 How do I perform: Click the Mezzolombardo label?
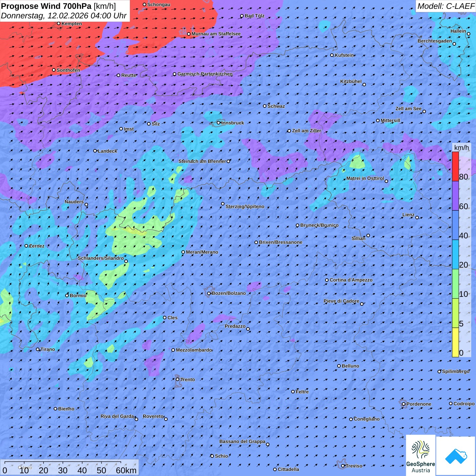coord(194,350)
